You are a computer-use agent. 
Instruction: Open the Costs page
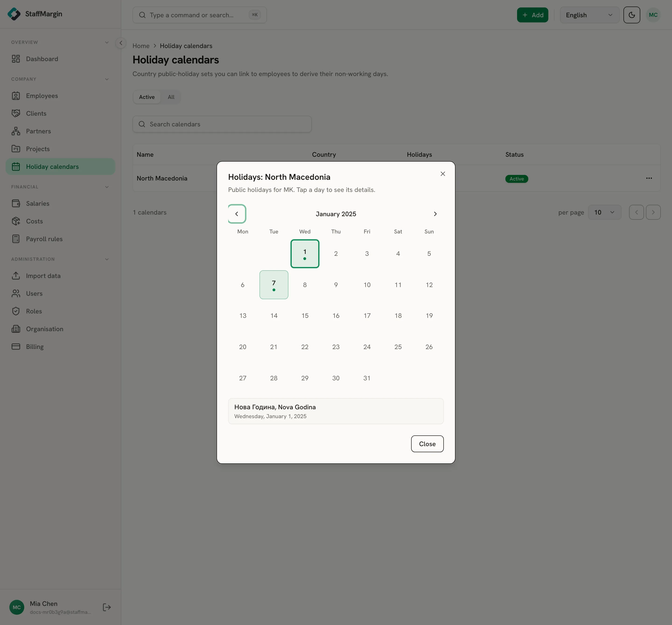(60, 221)
